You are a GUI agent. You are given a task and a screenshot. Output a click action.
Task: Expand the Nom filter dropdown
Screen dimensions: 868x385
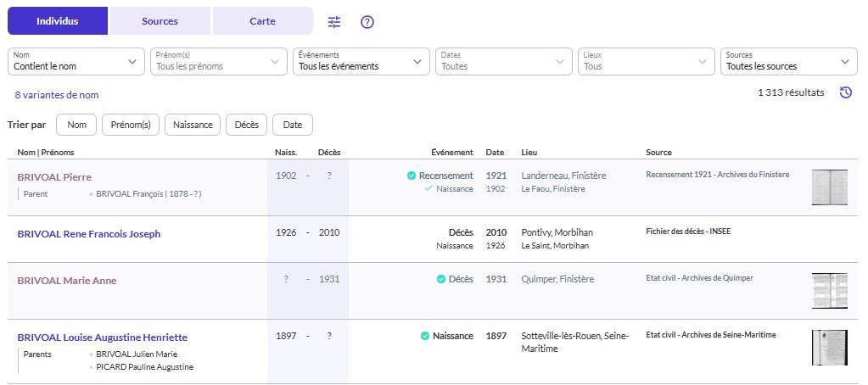click(x=76, y=61)
